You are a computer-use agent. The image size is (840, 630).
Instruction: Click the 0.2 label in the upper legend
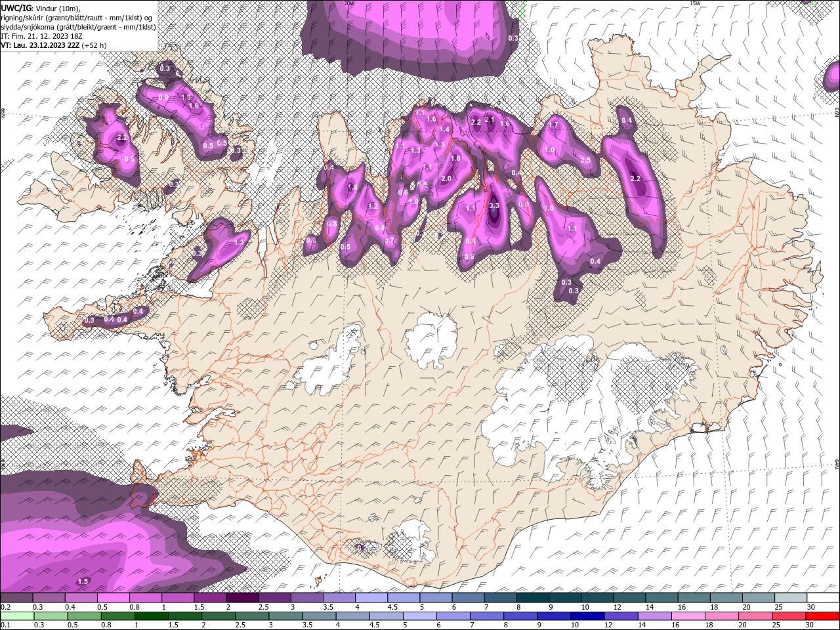pos(5,607)
